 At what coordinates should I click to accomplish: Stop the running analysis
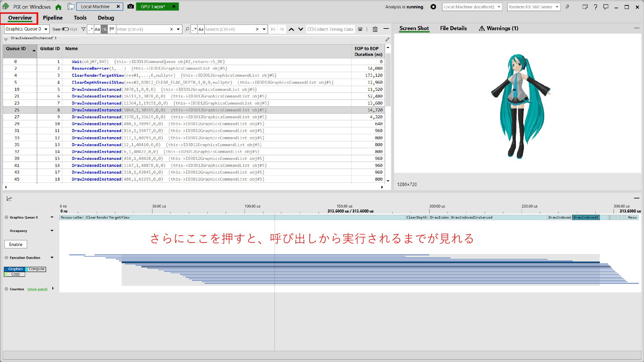(x=433, y=7)
